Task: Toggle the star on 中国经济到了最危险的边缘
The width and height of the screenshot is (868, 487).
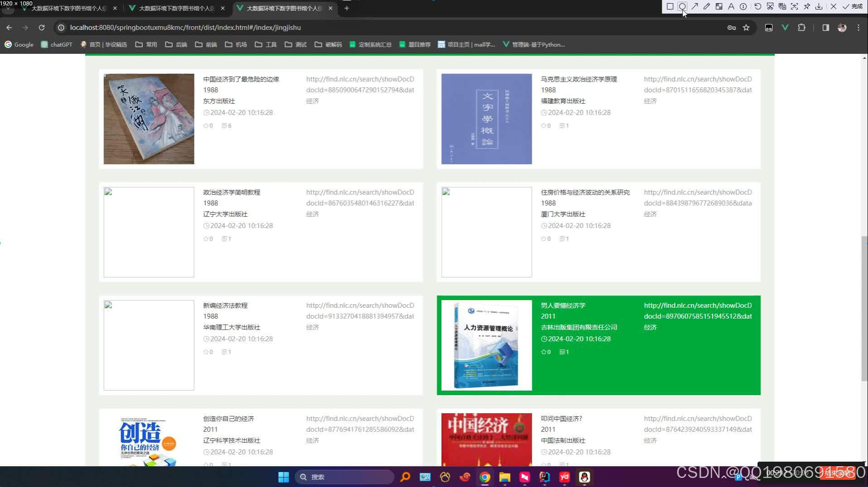Action: (205, 125)
